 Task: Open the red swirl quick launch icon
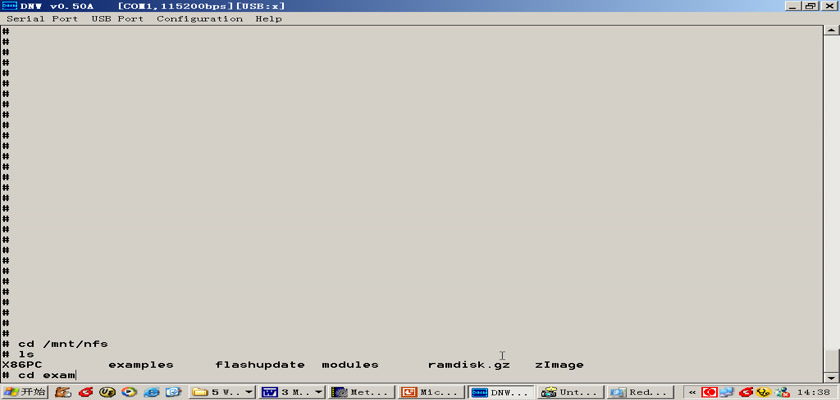click(86, 392)
